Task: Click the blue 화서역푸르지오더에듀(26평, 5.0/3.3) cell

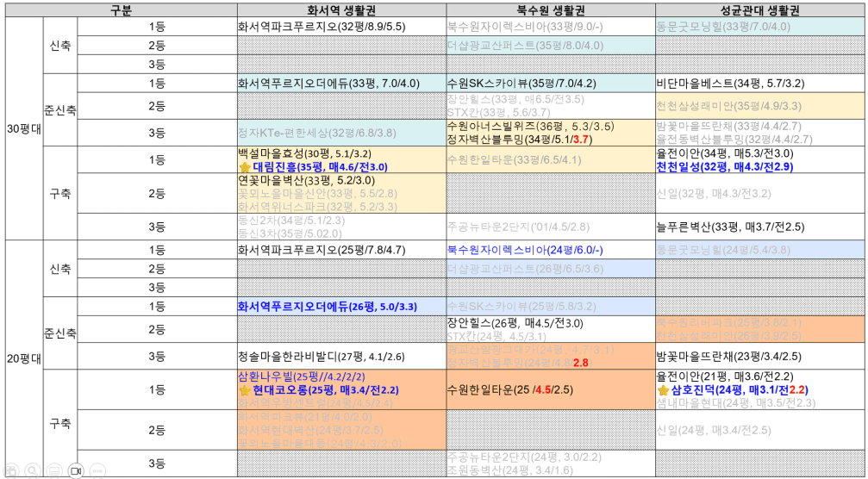Action: point(341,307)
